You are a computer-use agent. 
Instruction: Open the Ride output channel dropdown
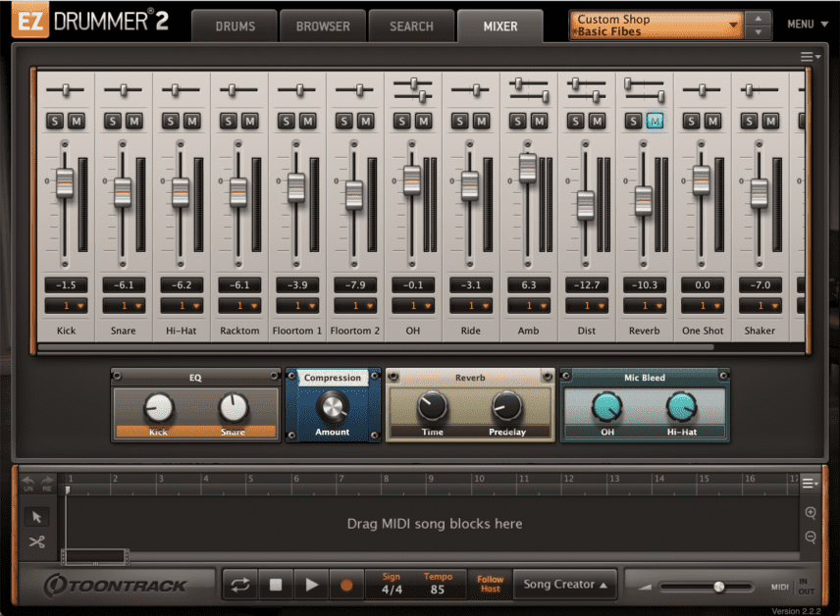(471, 306)
